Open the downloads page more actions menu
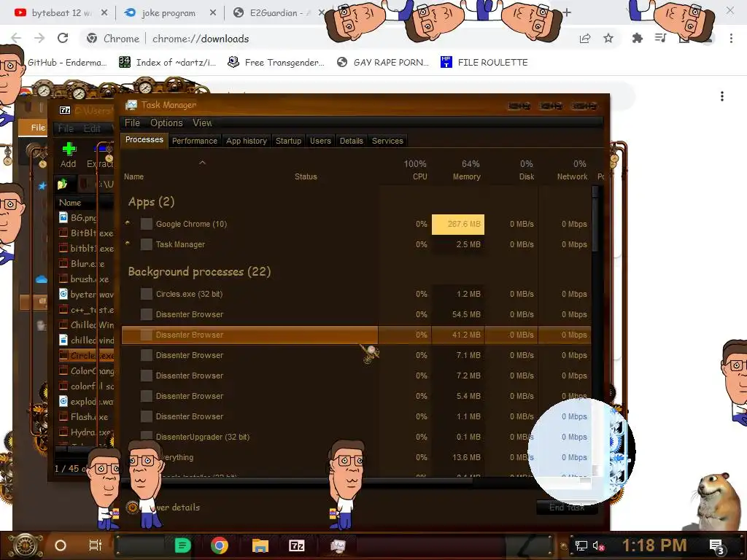This screenshot has width=747, height=560. [x=722, y=96]
